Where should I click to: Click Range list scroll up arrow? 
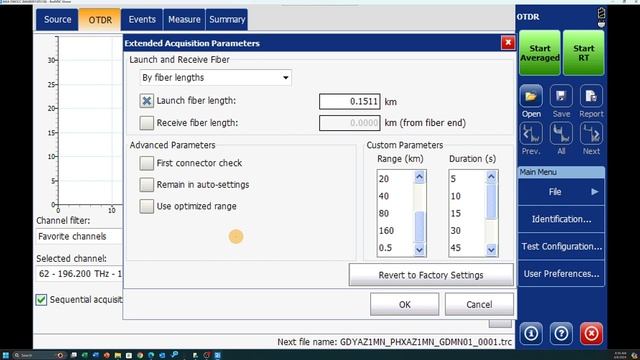419,177
